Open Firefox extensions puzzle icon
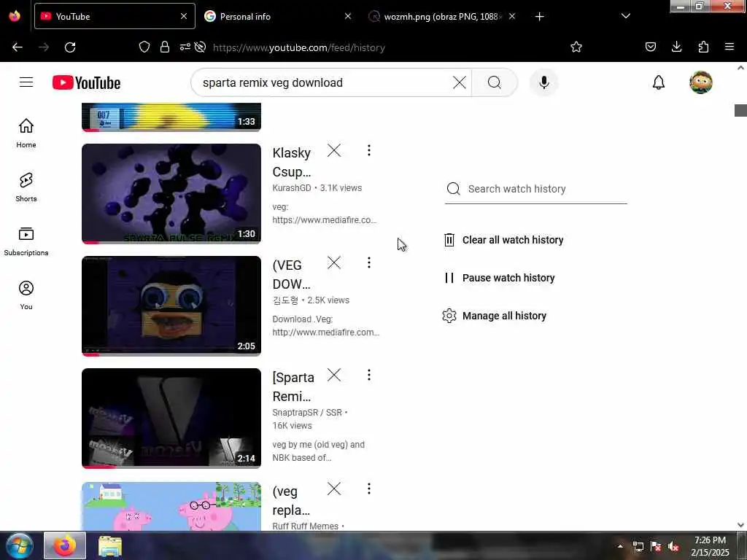The image size is (747, 560). pos(703,47)
